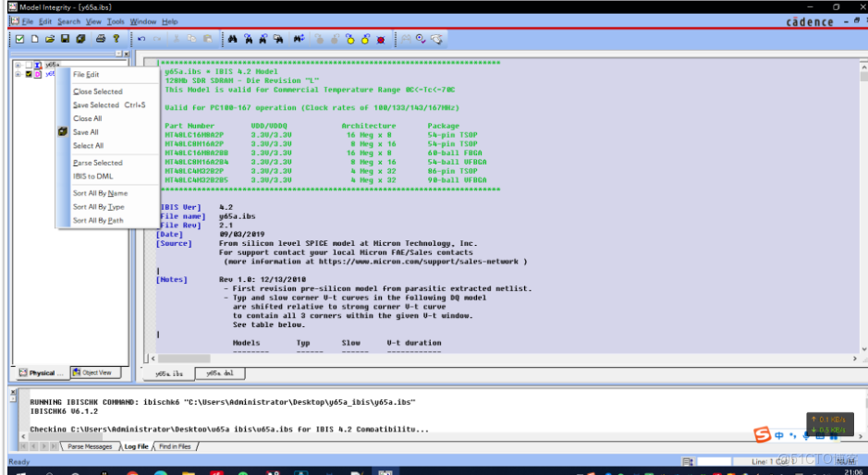Click the Open folder toolbar icon
Image resolution: width=868 pixels, height=475 pixels.
[x=50, y=39]
